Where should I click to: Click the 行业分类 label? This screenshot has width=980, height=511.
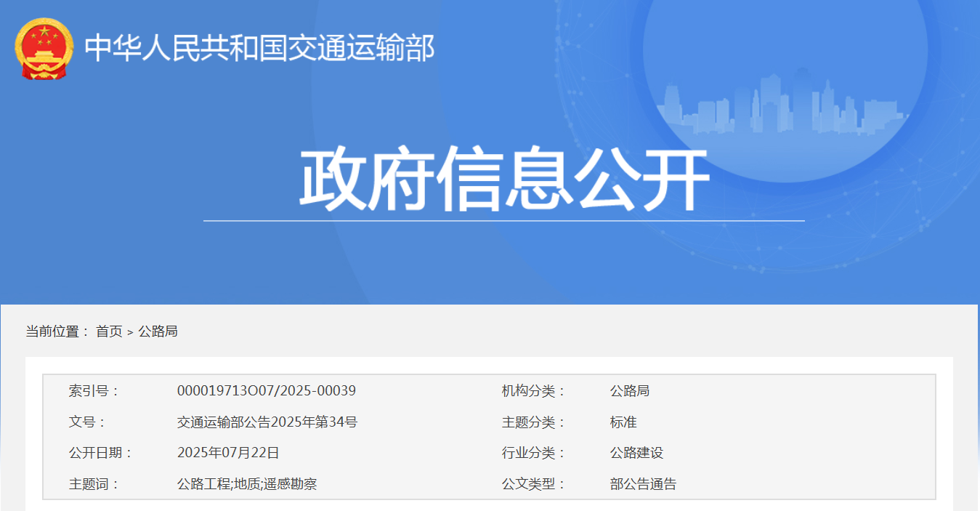coord(533,453)
